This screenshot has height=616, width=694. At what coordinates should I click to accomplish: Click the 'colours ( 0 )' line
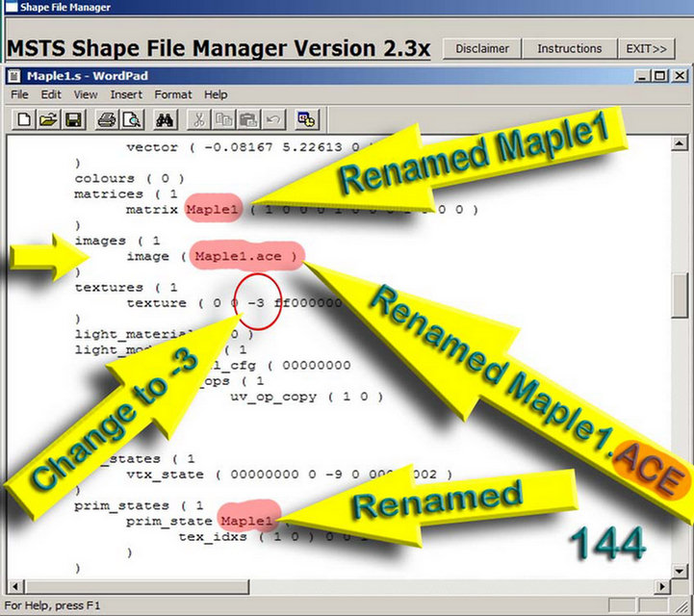tap(129, 178)
